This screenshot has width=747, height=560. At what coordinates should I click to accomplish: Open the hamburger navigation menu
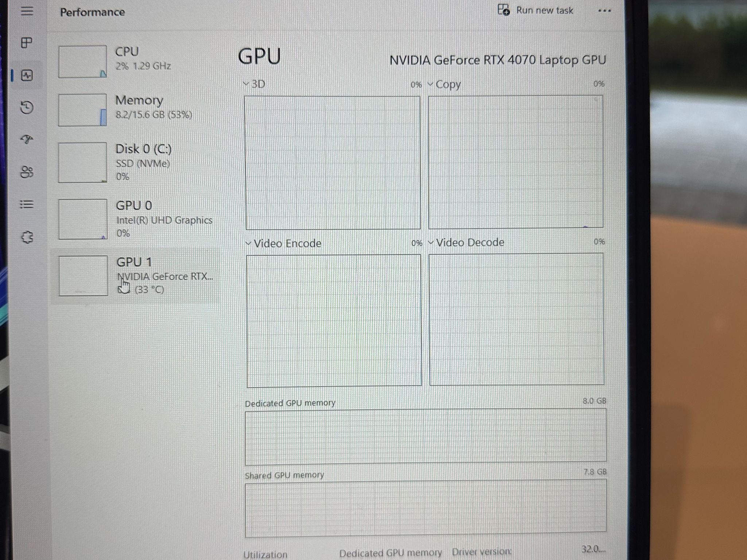(x=27, y=11)
